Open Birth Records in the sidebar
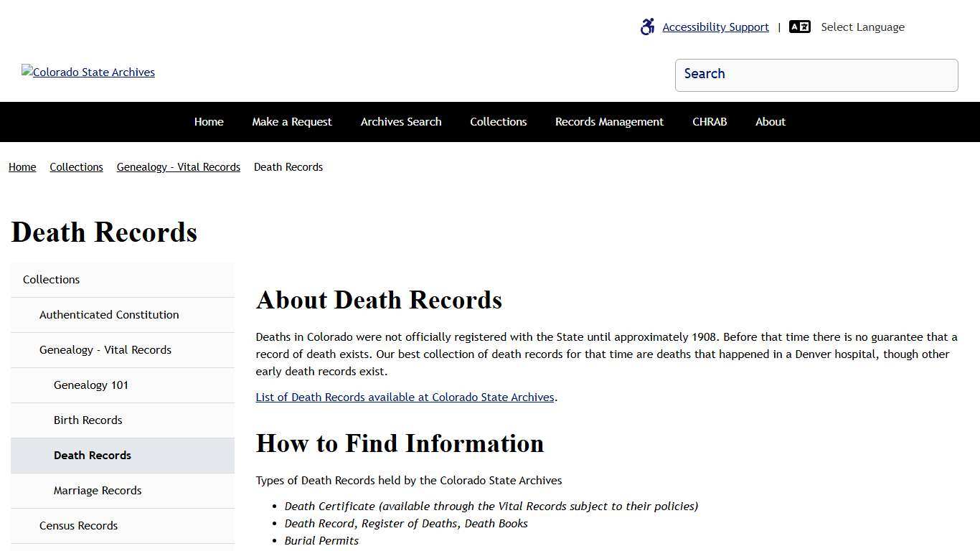This screenshot has height=551, width=980. tap(88, 420)
